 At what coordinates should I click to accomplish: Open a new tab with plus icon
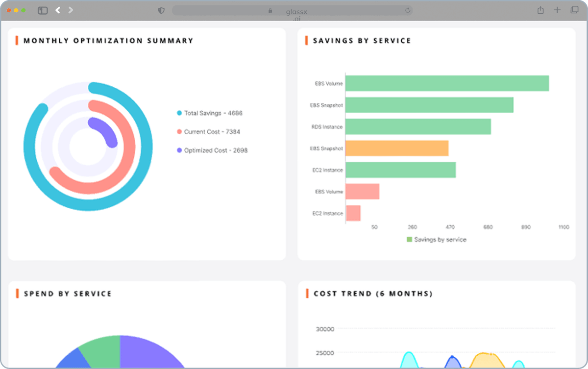pyautogui.click(x=557, y=10)
